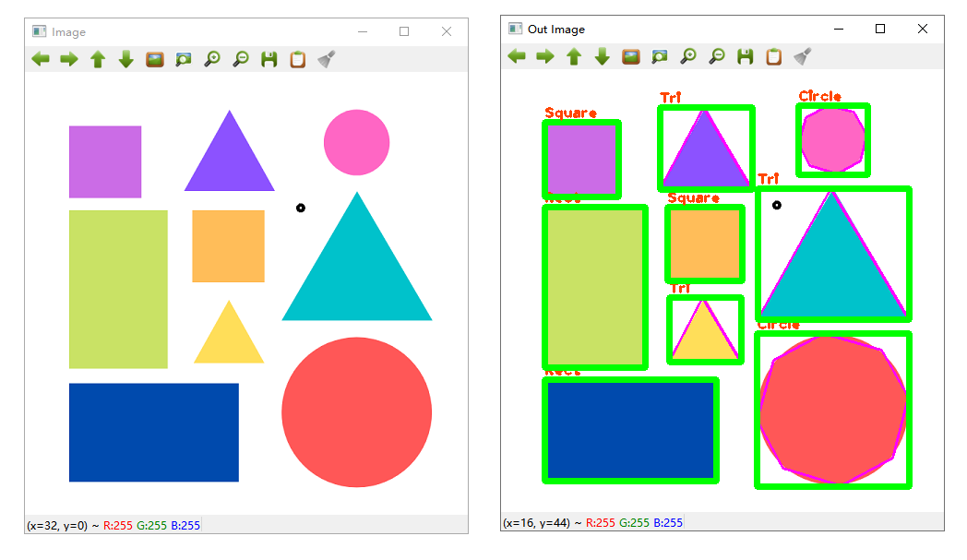Click the Out Image title bar app icon
The width and height of the screenshot is (967, 560).
515,29
